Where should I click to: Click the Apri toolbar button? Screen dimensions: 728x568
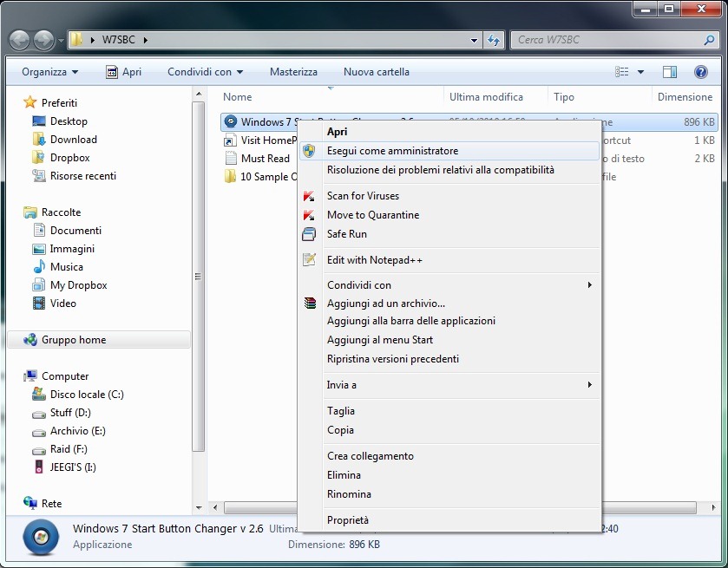coord(123,72)
